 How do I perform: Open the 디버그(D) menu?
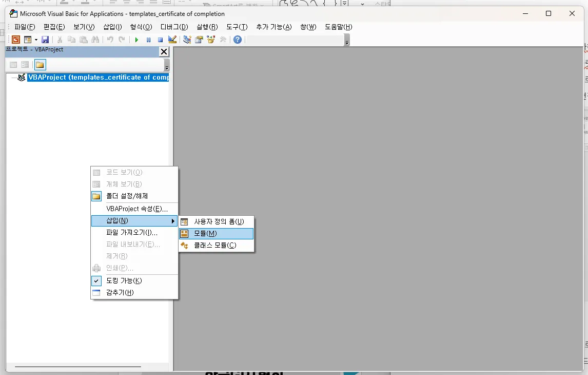pos(174,27)
